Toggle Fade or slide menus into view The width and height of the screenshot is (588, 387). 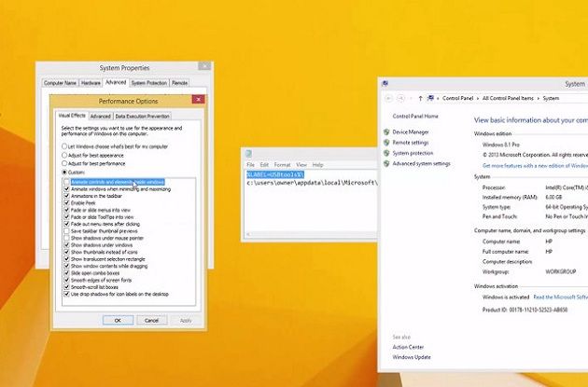coord(67,210)
